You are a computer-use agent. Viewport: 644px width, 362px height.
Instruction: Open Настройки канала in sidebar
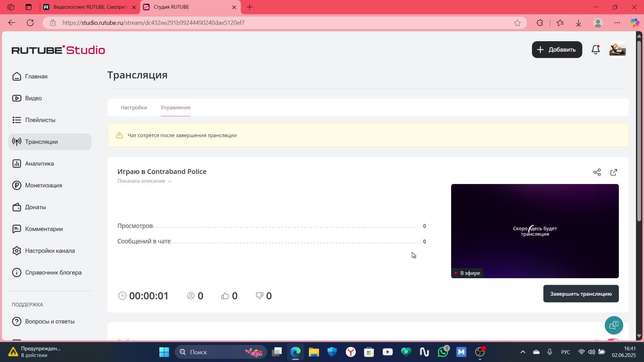50,251
